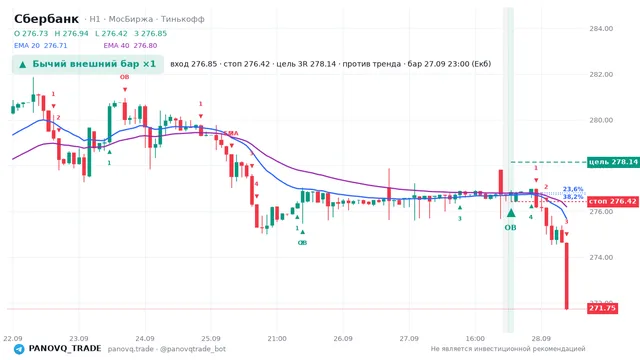Open the panovq.trade website link
The height and width of the screenshot is (360, 640).
(131, 349)
